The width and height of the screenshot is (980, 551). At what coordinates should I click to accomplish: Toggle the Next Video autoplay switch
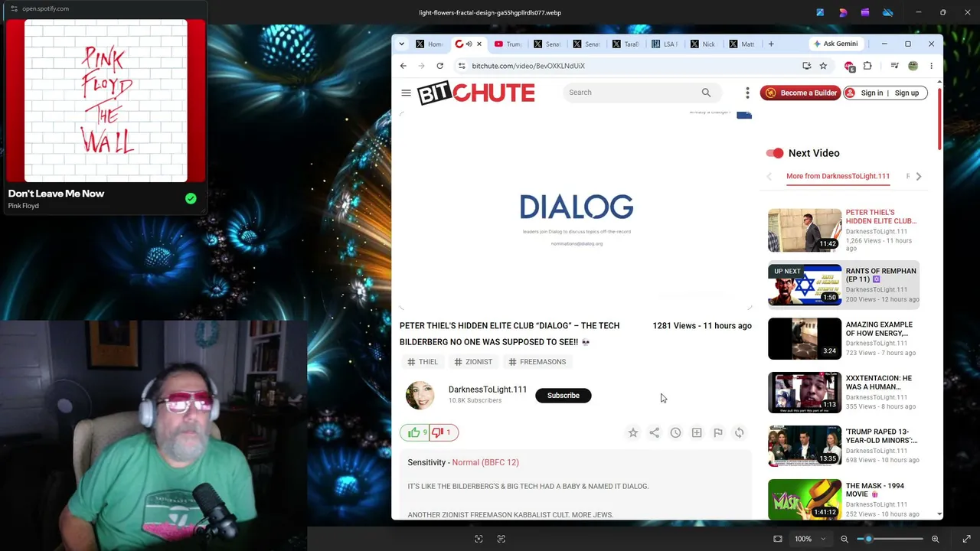(x=775, y=153)
